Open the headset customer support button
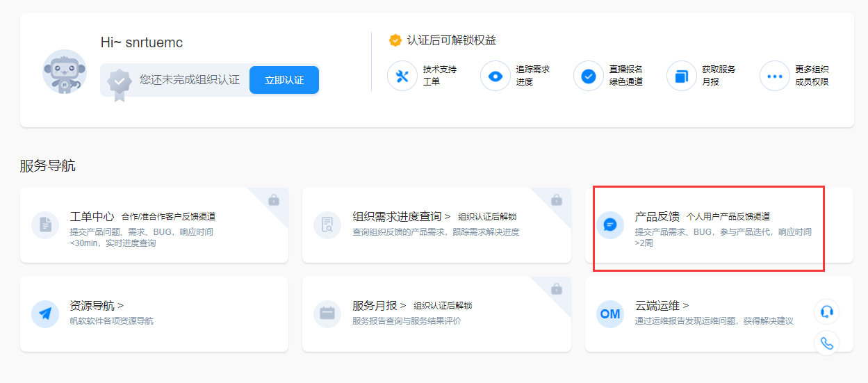The image size is (868, 383). pyautogui.click(x=827, y=311)
